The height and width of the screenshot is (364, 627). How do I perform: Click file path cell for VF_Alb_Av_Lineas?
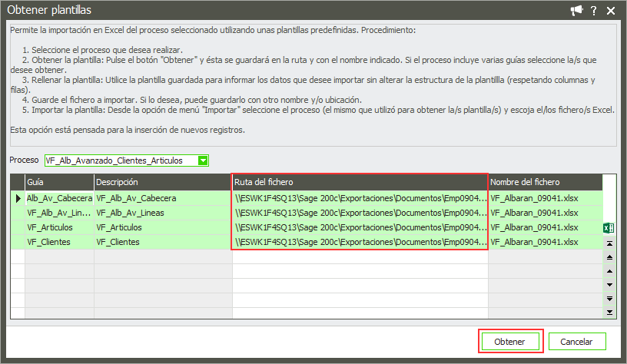point(360,213)
